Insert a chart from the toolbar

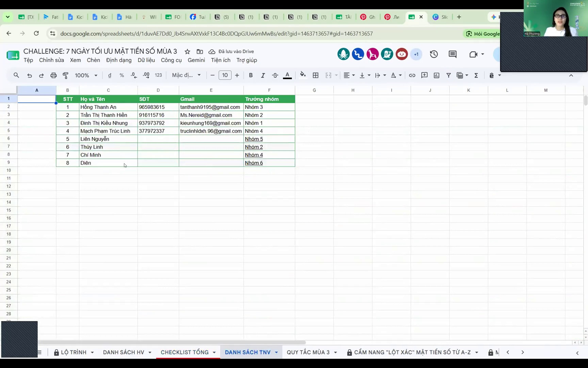[437, 75]
